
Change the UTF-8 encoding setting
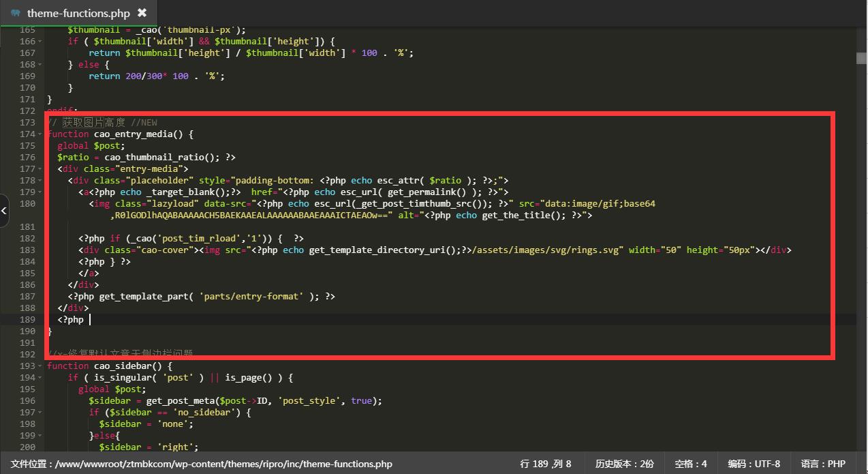pyautogui.click(x=754, y=464)
